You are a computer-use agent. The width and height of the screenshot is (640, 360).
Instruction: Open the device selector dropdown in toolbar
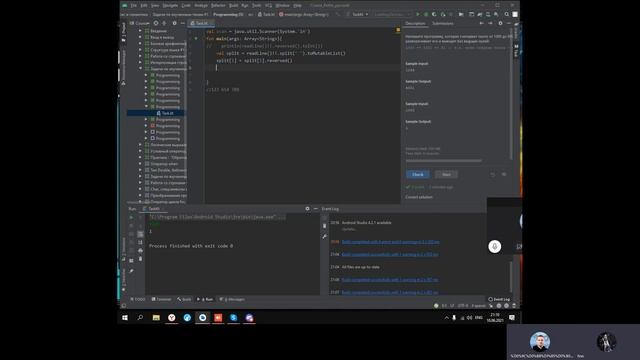(391, 14)
